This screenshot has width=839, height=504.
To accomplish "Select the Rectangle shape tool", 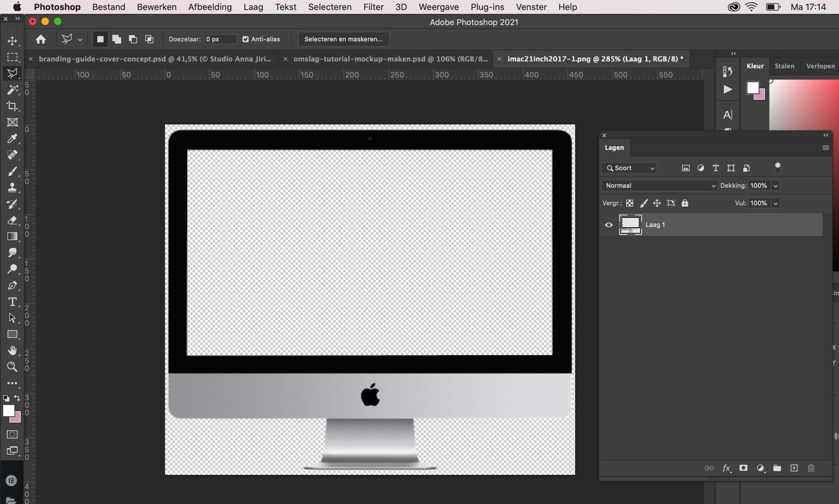I will [12, 334].
